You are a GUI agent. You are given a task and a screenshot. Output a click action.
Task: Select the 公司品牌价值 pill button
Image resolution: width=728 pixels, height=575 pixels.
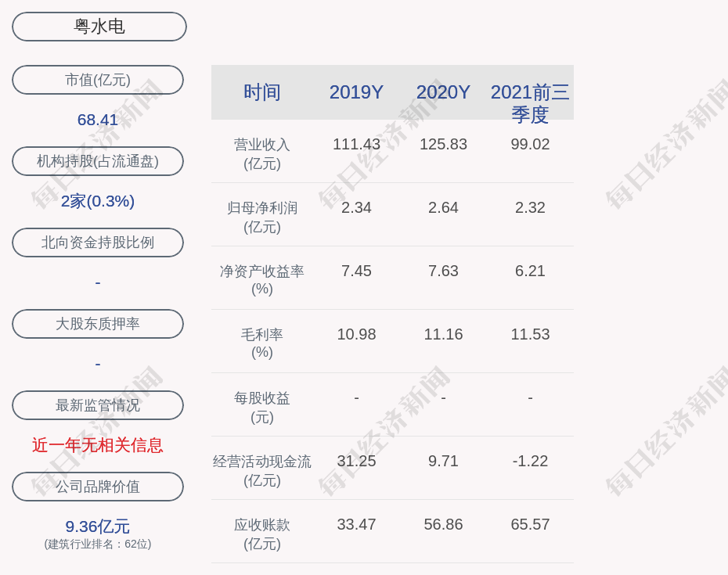(x=98, y=487)
